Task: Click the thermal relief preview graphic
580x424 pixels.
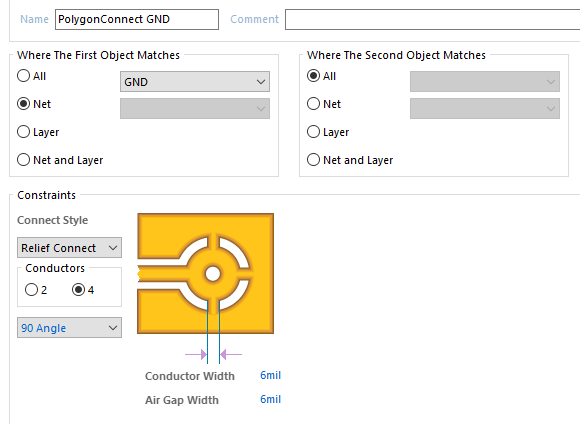Action: click(206, 273)
